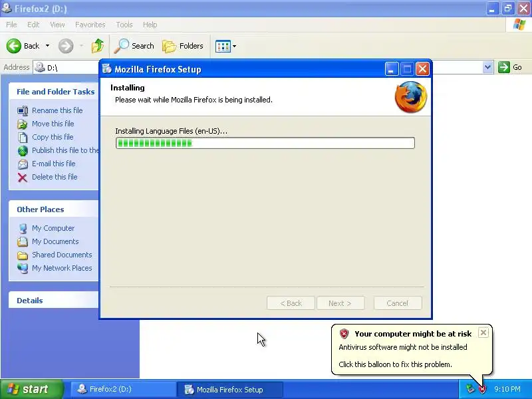Click the E-mail this file envelope icon
Viewport: 532px width, 399px height.
coord(23,164)
